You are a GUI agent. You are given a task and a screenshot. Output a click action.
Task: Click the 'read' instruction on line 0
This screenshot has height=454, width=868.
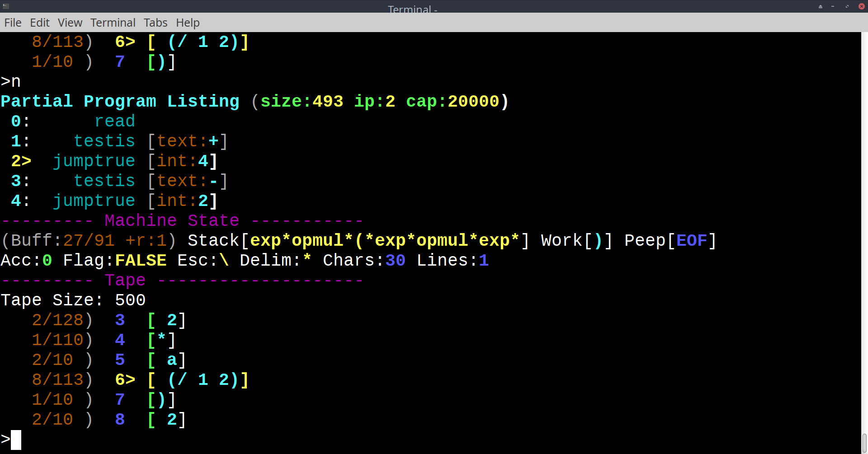click(115, 121)
